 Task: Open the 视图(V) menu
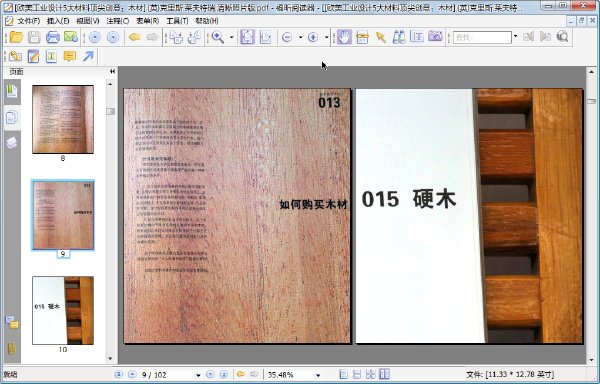pos(88,21)
